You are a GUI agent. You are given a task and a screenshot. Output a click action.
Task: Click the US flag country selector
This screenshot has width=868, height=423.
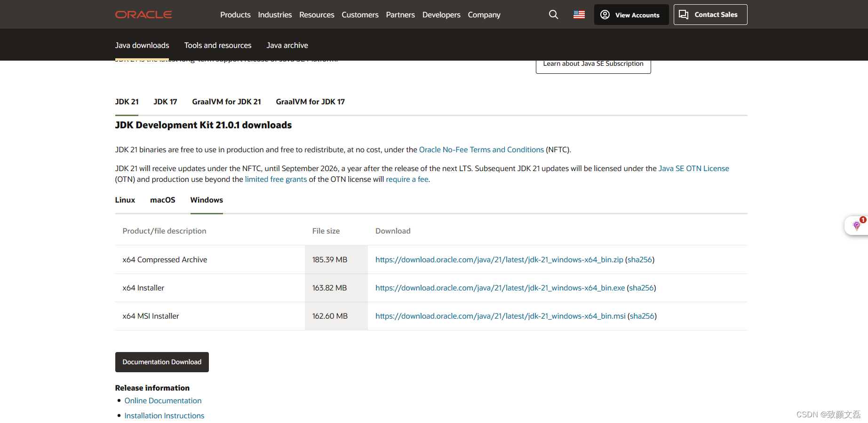pyautogui.click(x=579, y=14)
